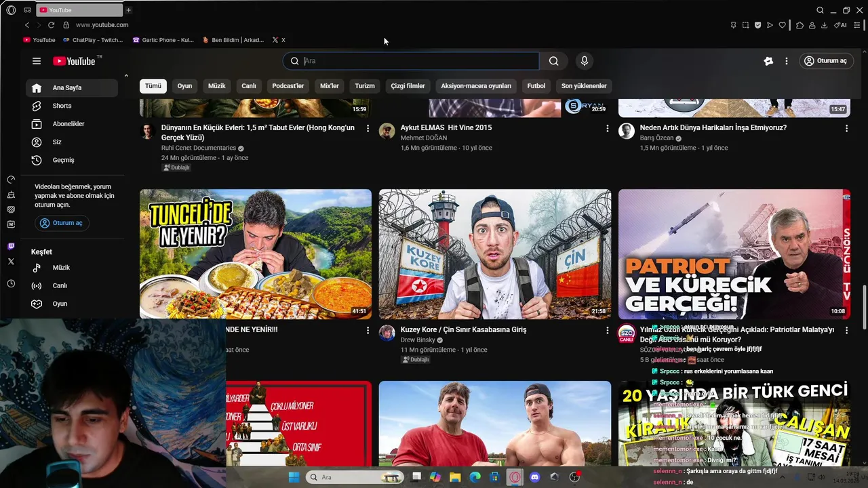Click the sidebar Oturum aç button
This screenshot has height=488, width=868.
tap(62, 223)
